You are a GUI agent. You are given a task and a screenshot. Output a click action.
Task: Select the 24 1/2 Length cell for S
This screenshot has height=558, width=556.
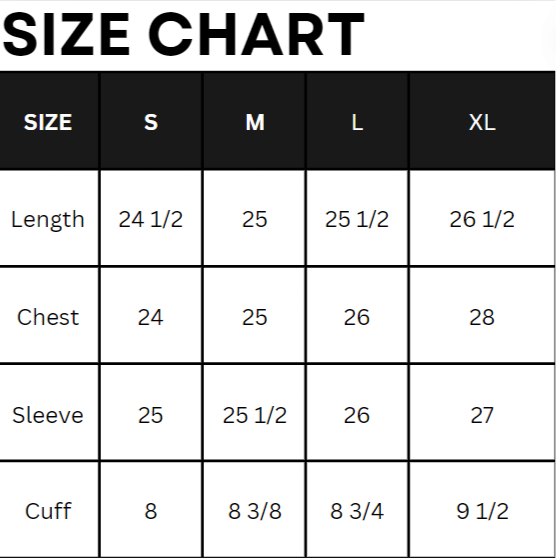coord(151,219)
